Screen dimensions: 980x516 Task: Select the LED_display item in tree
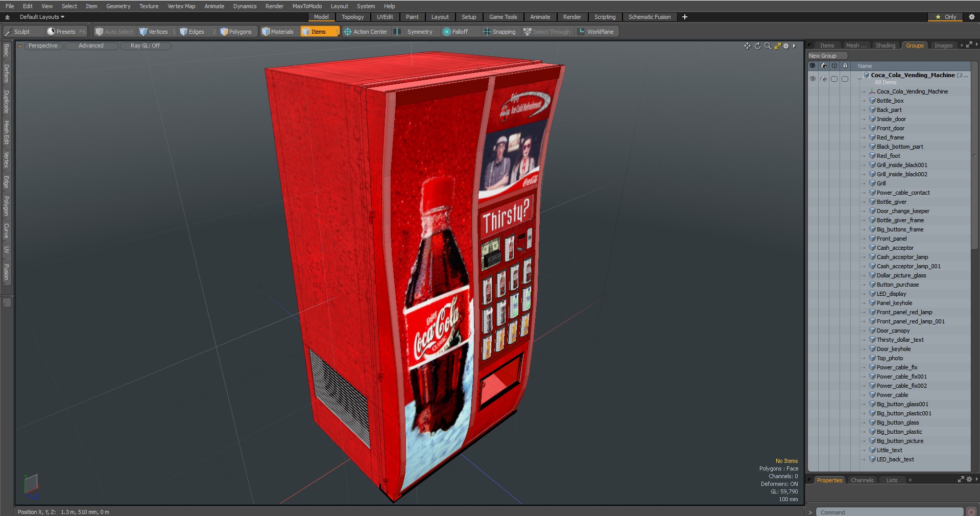[x=891, y=294]
